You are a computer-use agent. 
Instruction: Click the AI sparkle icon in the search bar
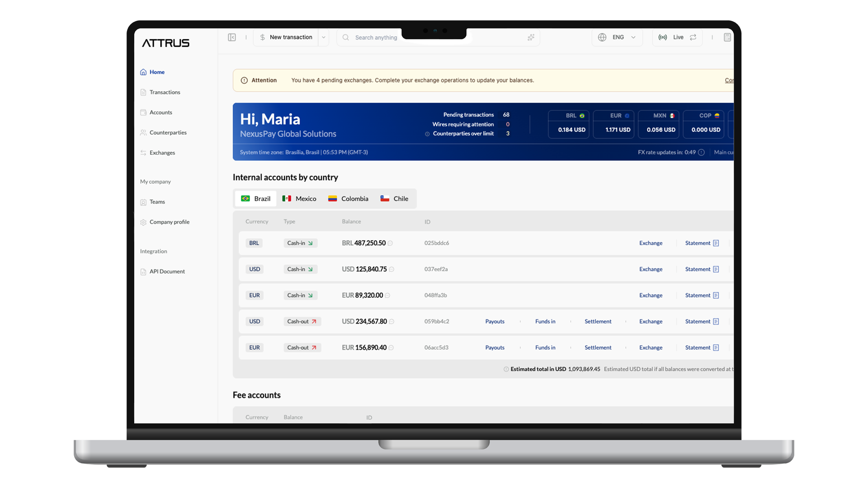[x=531, y=38]
